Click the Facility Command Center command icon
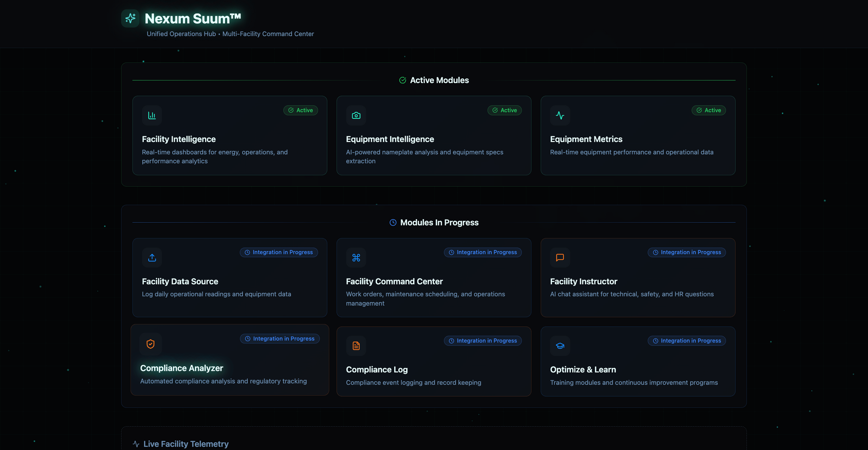Viewport: 868px width, 450px height. [356, 258]
